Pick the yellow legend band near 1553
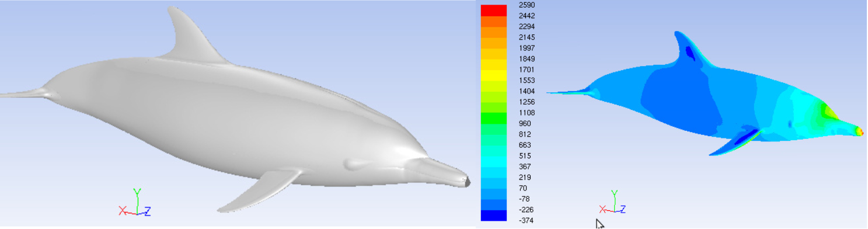The height and width of the screenshot is (229, 868). pyautogui.click(x=493, y=75)
